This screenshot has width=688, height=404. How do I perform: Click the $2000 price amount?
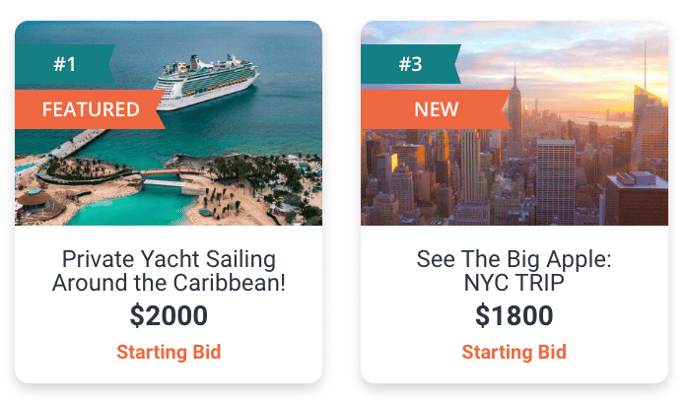click(x=168, y=317)
